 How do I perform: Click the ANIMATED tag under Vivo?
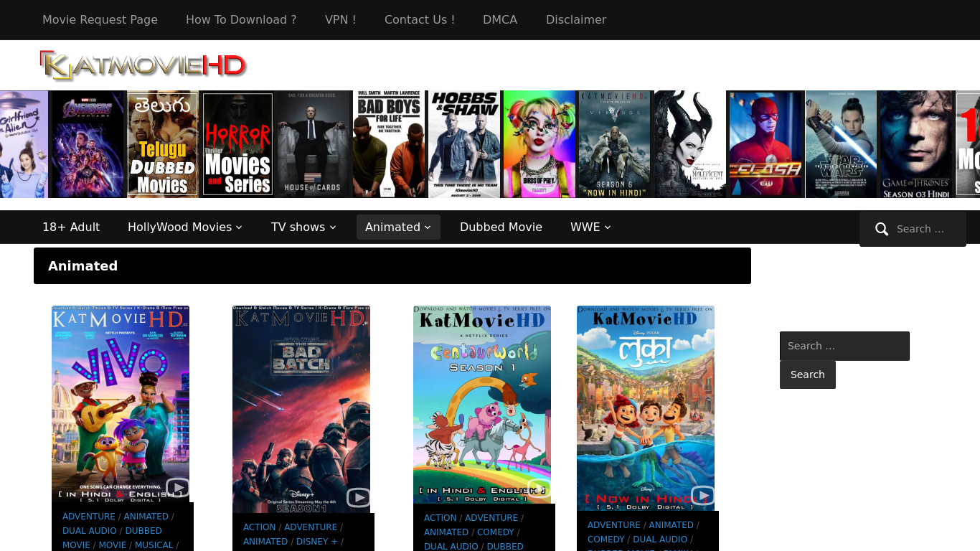146,517
